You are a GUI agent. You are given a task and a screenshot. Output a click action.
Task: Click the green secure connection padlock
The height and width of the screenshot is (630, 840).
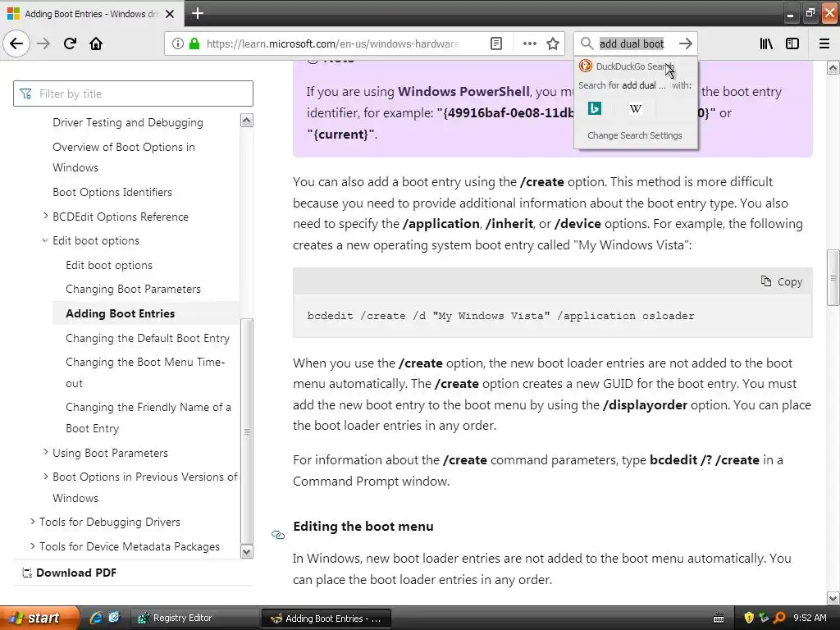click(x=194, y=43)
